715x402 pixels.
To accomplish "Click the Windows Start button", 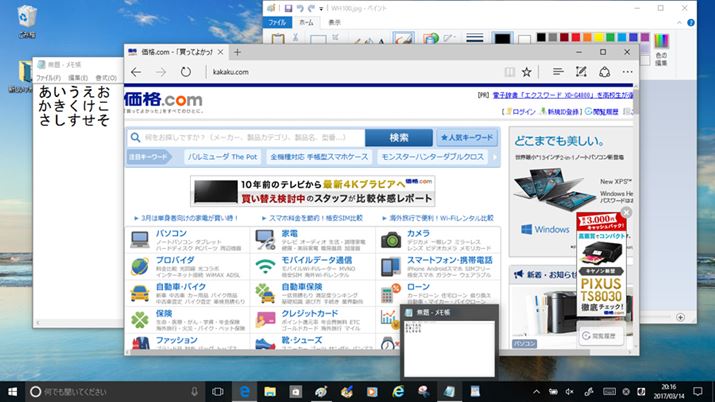I will 14,391.
